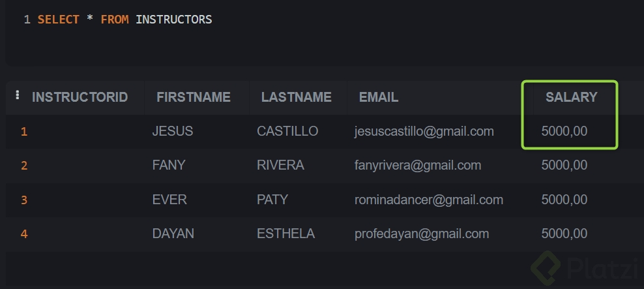This screenshot has width=644, height=289.
Task: Click the three-dot column options icon
Action: (18, 95)
